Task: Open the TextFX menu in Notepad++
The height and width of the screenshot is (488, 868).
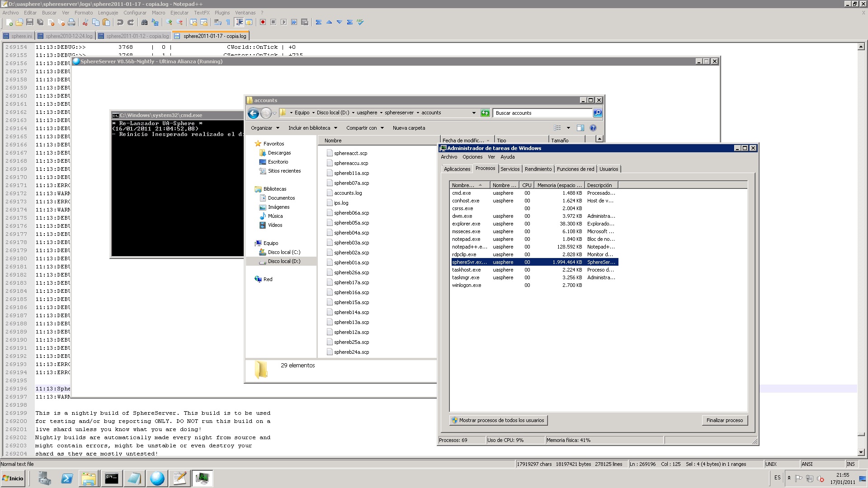Action: point(202,13)
